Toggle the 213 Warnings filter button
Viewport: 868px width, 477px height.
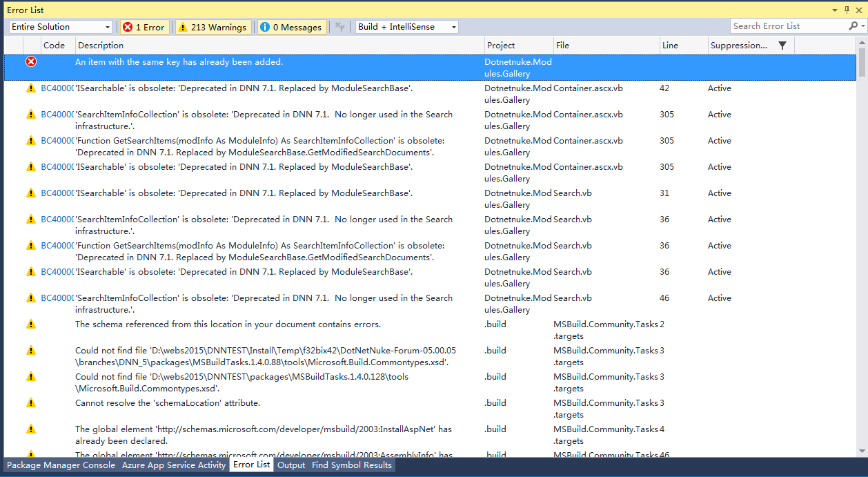click(x=212, y=27)
